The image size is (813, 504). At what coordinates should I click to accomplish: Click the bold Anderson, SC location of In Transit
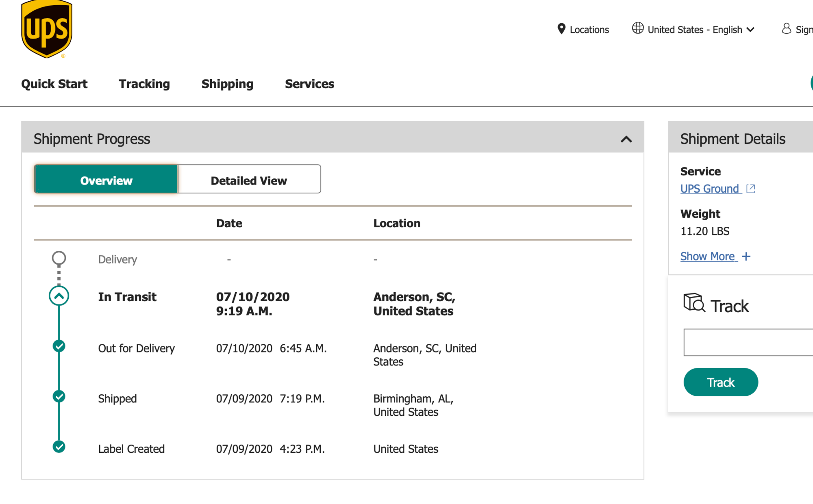coord(414,304)
